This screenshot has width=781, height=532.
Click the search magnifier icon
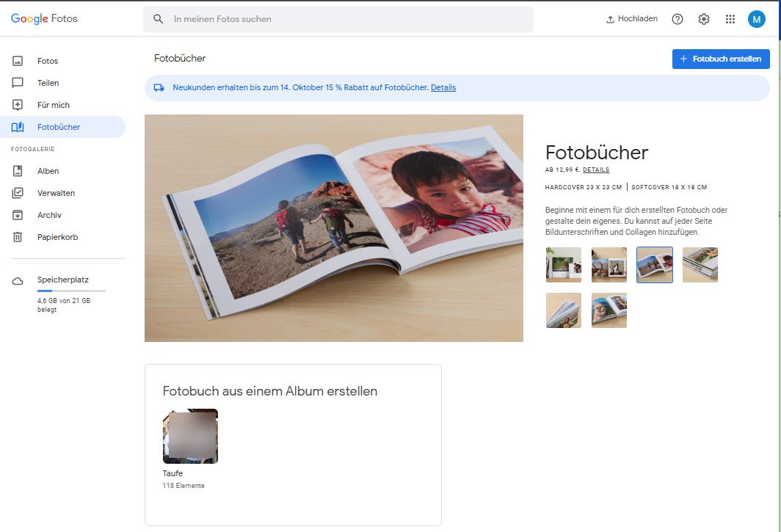coord(158,19)
